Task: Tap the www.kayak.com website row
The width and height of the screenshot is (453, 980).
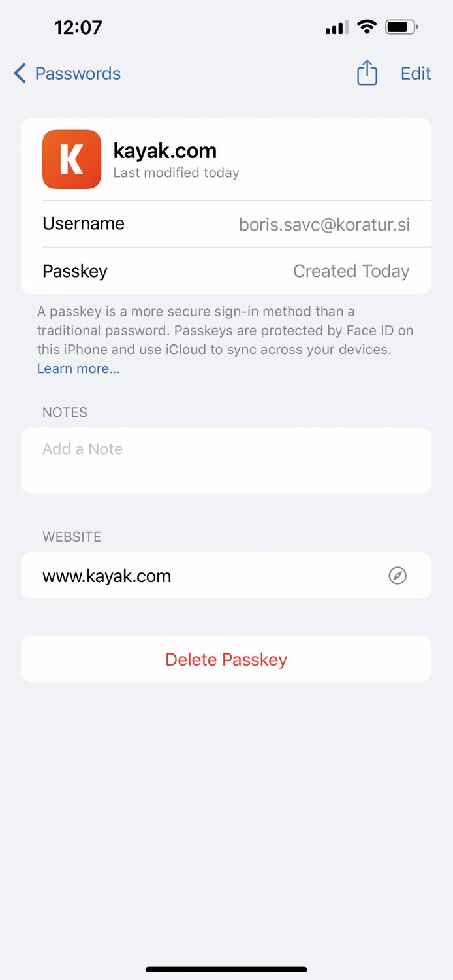Action: 226,576
